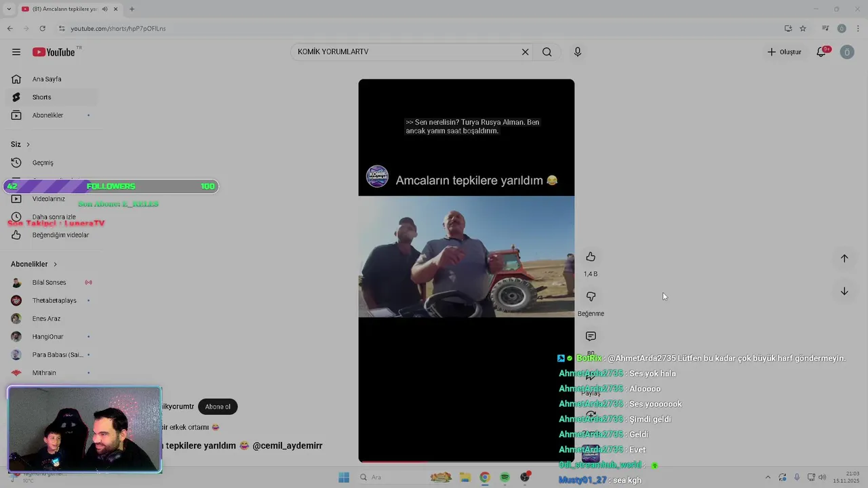Expand the Abonelikler section header

[34, 264]
